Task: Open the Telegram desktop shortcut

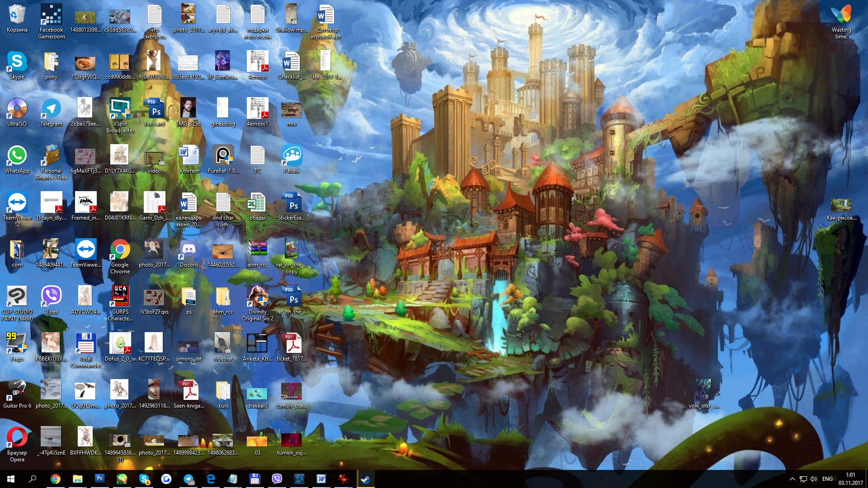Action: [51, 113]
